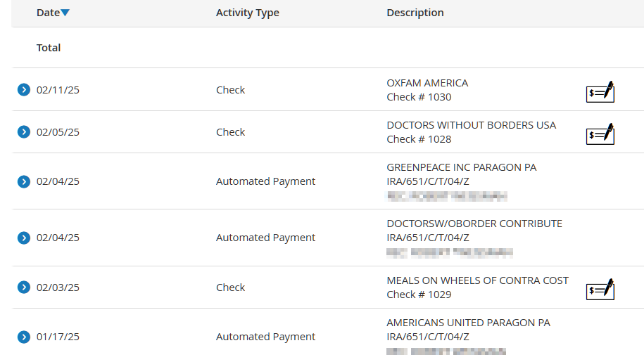Sort by Activity Type column
644x362 pixels.
point(248,13)
